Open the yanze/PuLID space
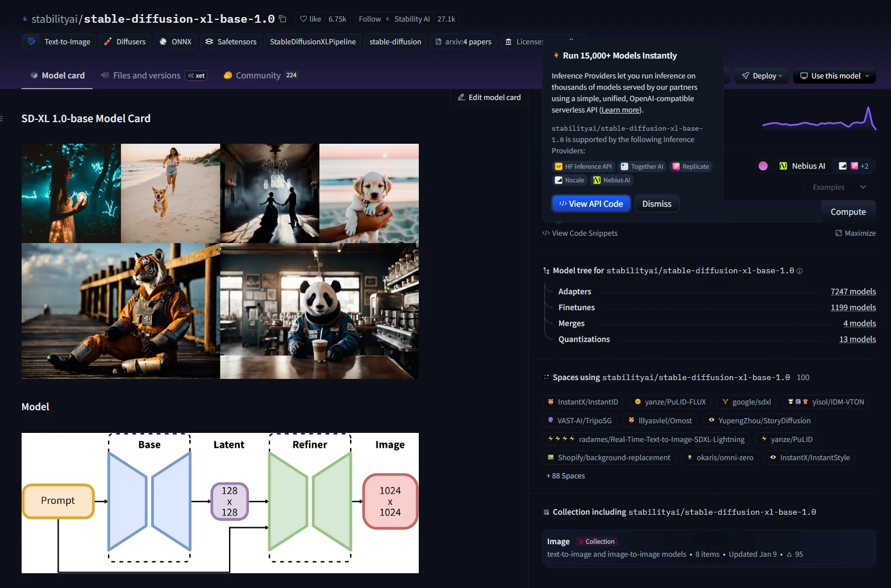This screenshot has width=891, height=588. (x=786, y=440)
